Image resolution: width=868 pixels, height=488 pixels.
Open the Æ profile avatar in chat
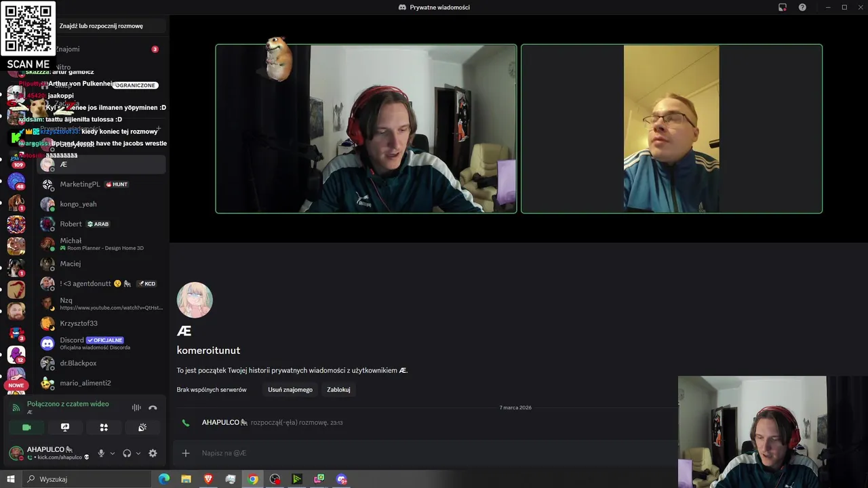click(x=195, y=300)
